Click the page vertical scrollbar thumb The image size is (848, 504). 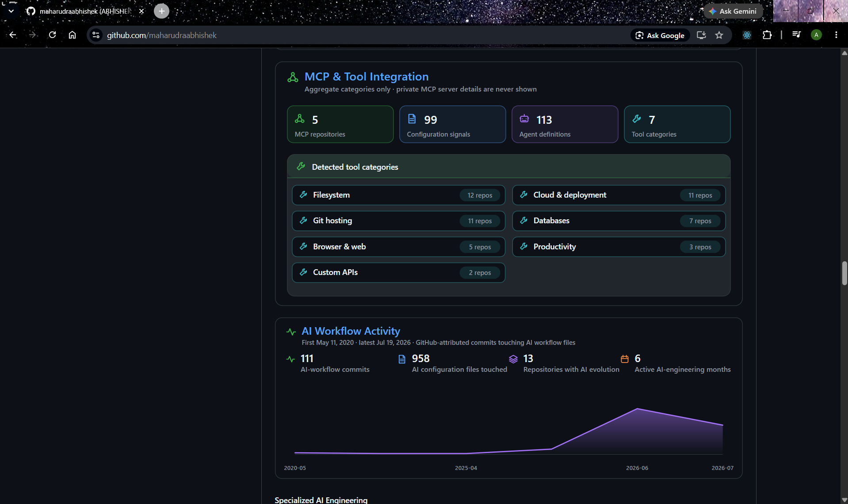[x=844, y=273]
